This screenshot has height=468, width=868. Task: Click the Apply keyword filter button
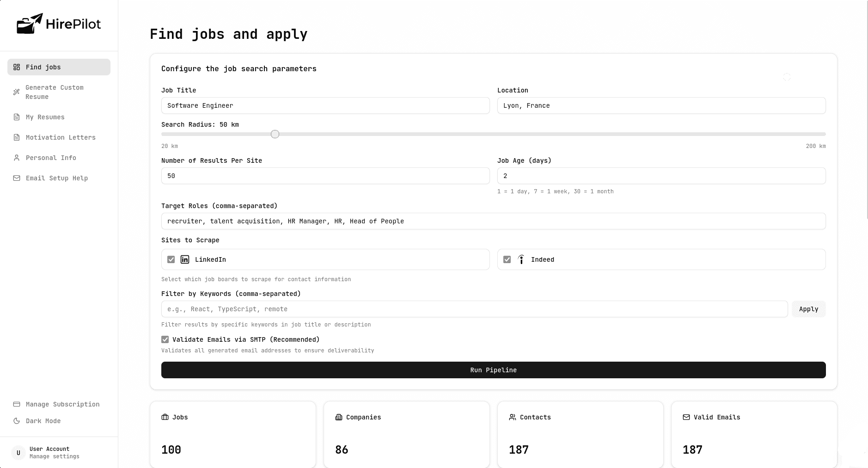[x=808, y=309]
